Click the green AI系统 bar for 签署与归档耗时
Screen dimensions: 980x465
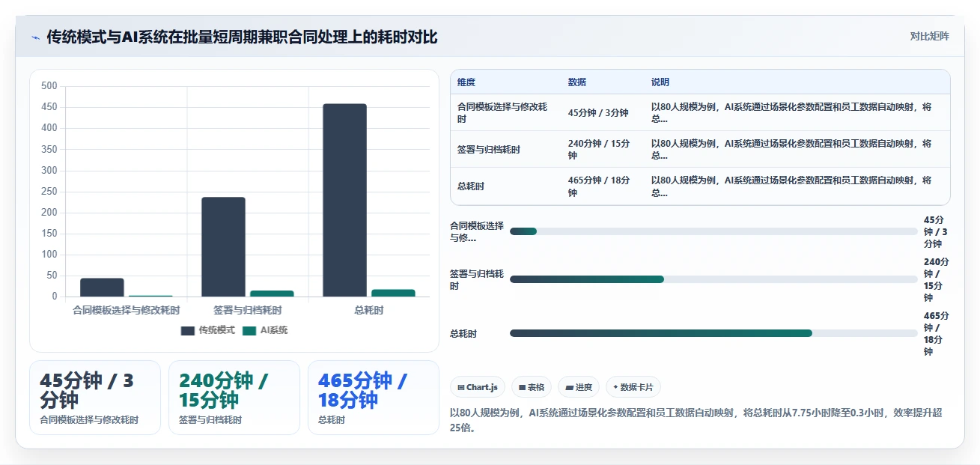point(272,294)
